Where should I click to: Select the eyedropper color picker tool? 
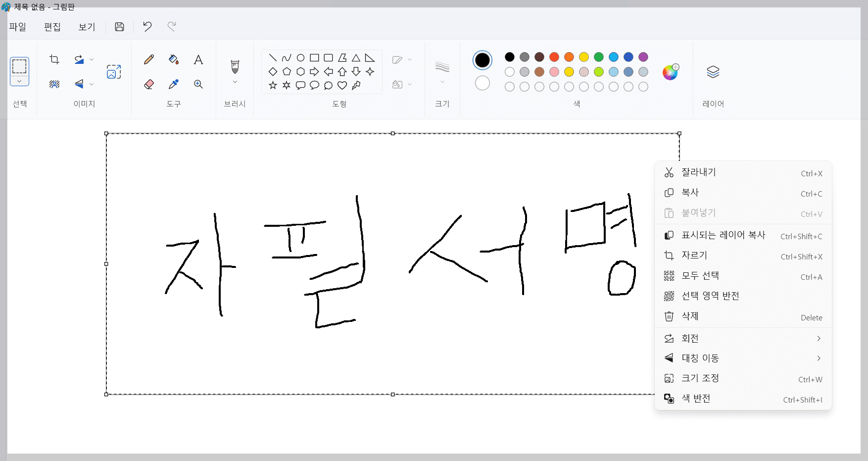pyautogui.click(x=173, y=84)
